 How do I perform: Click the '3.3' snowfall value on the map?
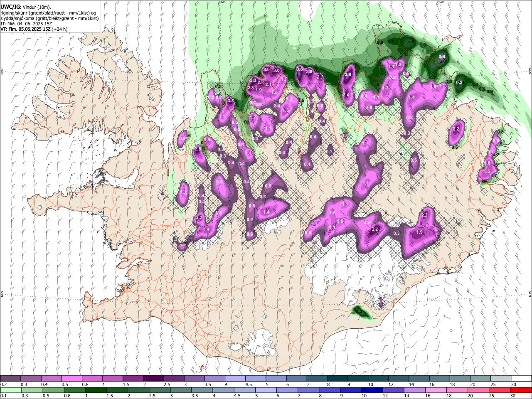[253, 80]
